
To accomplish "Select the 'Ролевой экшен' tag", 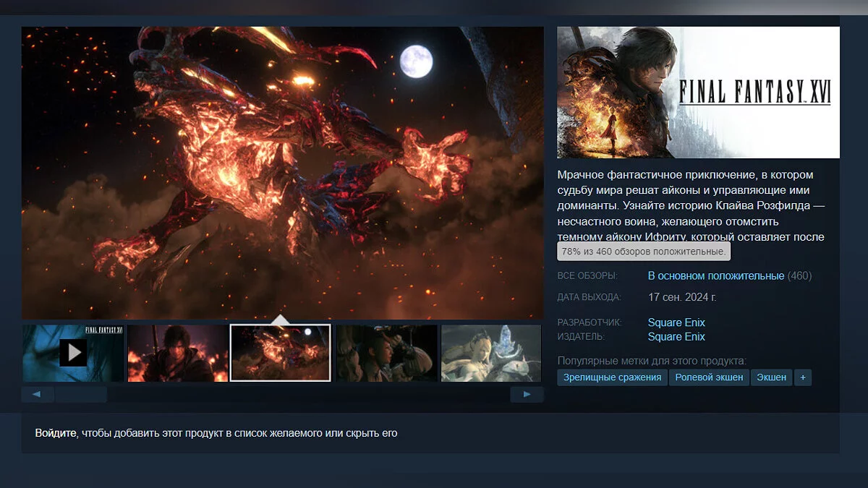I will coord(709,377).
